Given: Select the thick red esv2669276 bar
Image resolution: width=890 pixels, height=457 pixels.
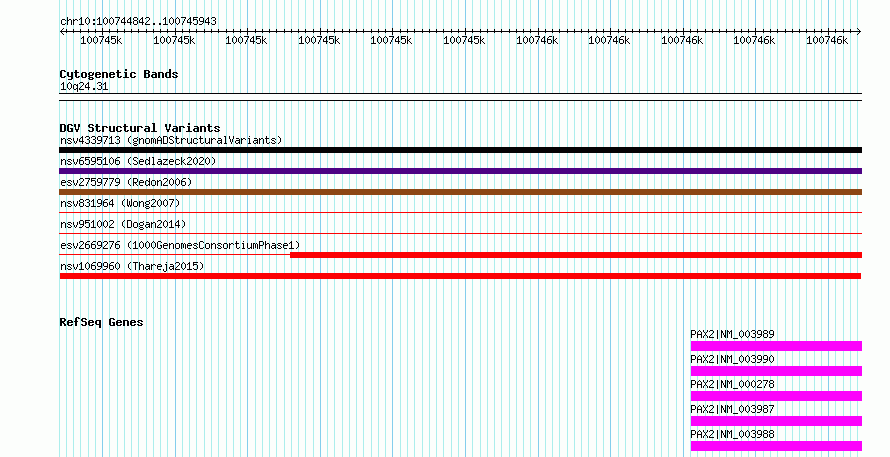Looking at the screenshot, I should click(576, 255).
